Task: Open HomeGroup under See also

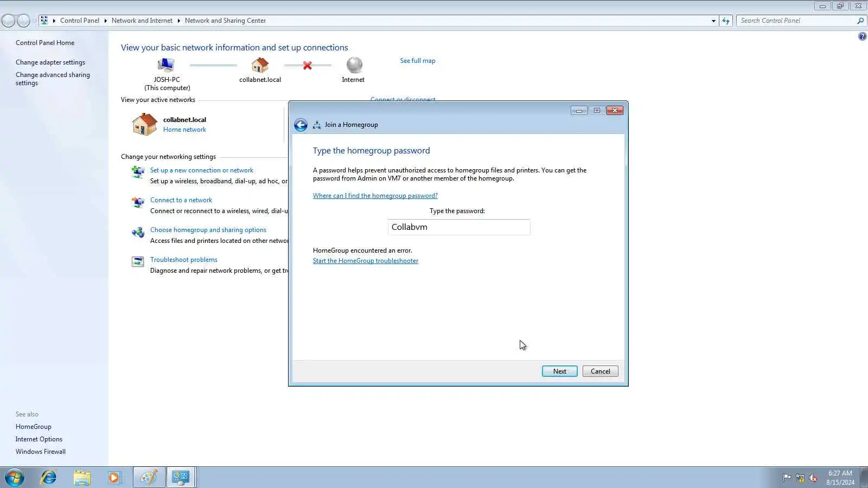Action: pos(34,427)
